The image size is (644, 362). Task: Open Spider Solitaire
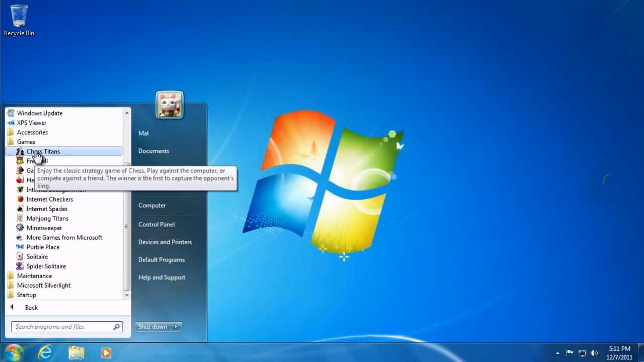click(x=46, y=266)
